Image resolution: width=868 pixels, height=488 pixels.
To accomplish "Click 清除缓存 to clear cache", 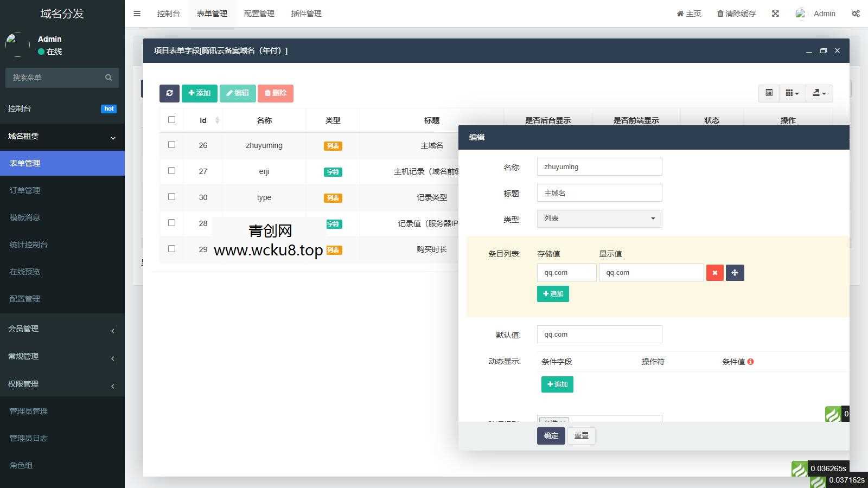I will pos(736,13).
